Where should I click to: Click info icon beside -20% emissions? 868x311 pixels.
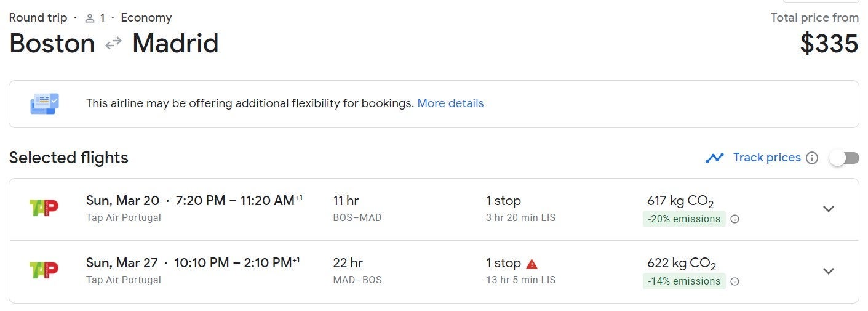(735, 219)
